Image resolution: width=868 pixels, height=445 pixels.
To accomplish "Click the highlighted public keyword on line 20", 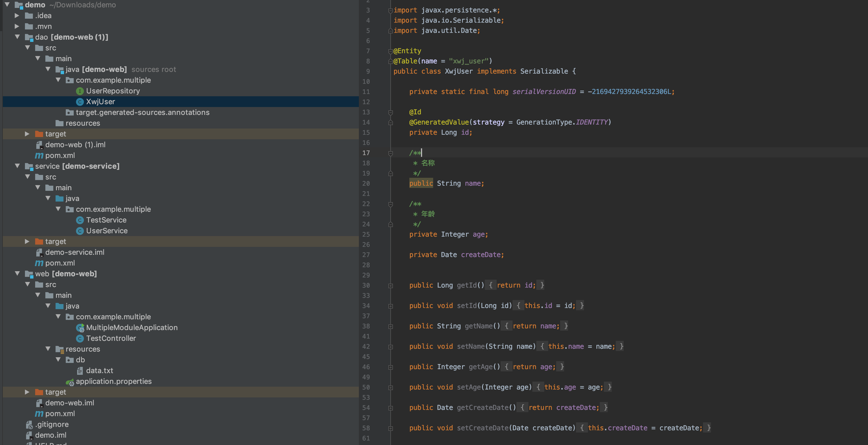I will pos(421,183).
